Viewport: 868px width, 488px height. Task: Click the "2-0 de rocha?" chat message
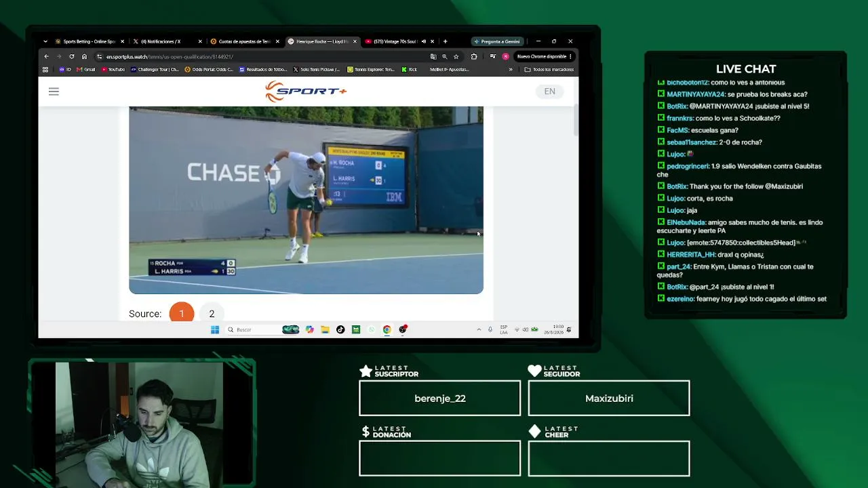[x=710, y=142]
